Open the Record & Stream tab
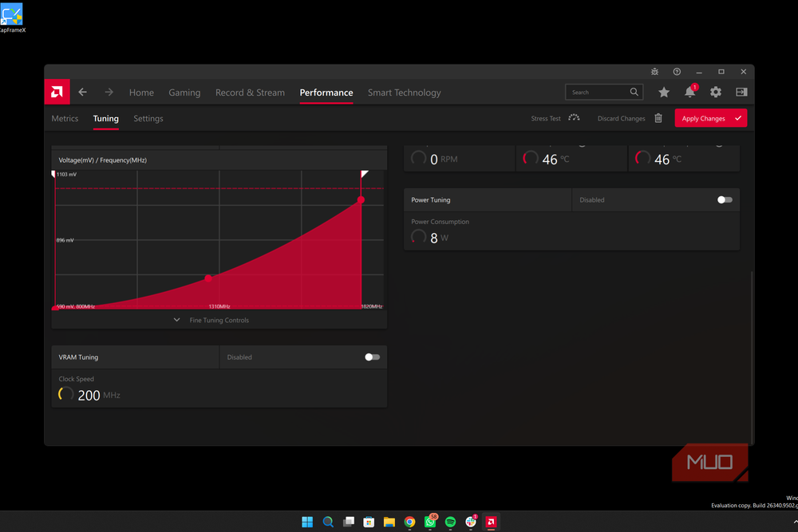This screenshot has height=532, width=798. click(250, 93)
